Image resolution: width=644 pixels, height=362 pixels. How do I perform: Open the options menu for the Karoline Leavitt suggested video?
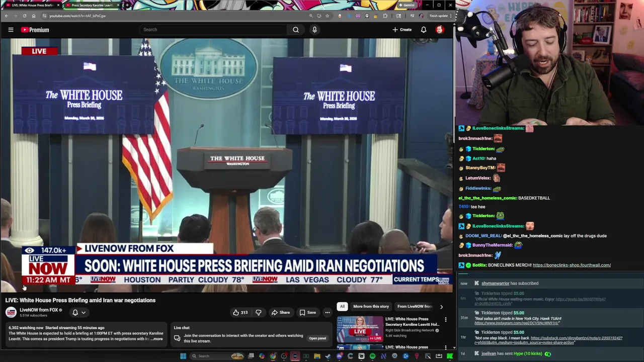click(446, 320)
